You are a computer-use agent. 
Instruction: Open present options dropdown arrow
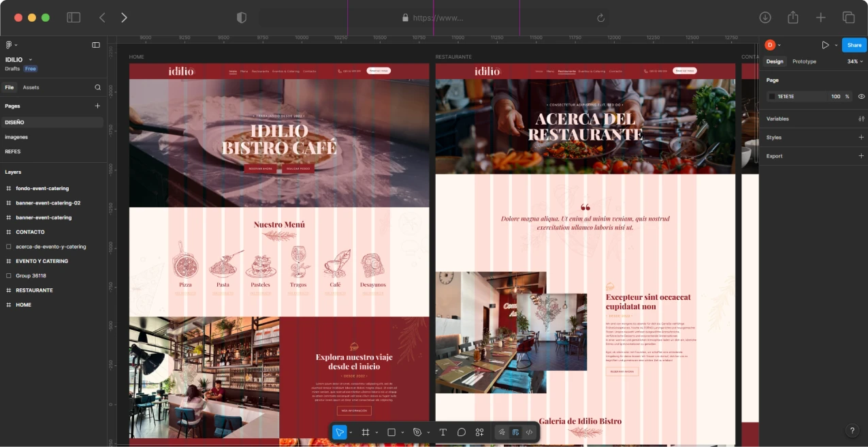[836, 45]
